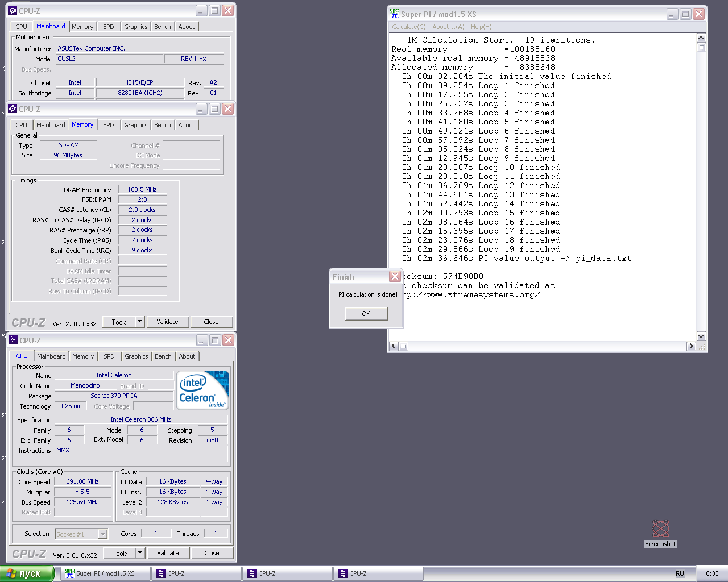Click the Intel Celeron logo badge

[x=203, y=390]
